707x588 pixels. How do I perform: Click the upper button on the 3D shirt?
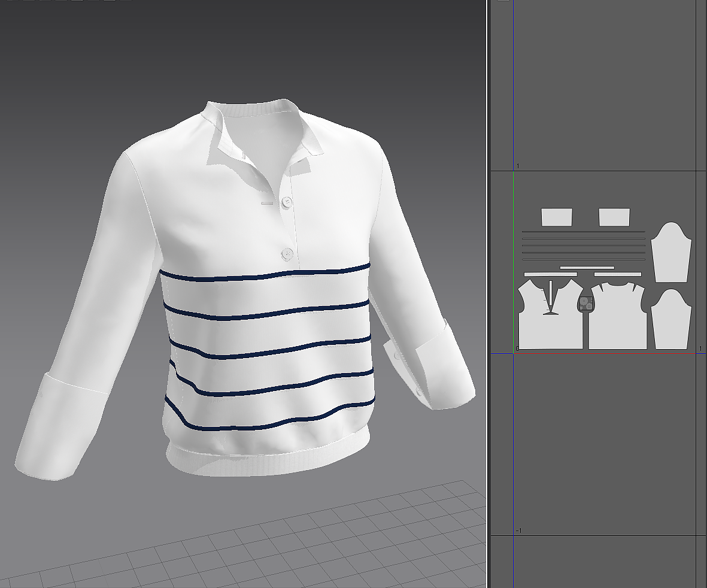coord(286,201)
